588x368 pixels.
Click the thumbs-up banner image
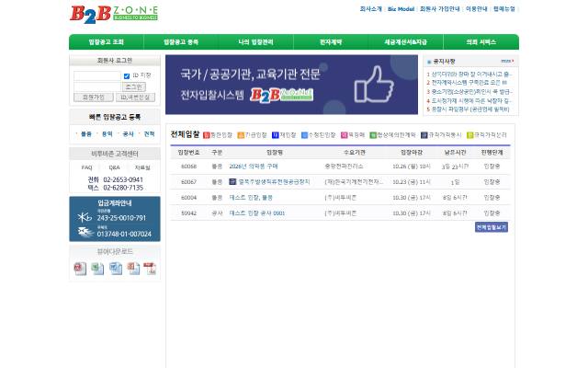(374, 85)
